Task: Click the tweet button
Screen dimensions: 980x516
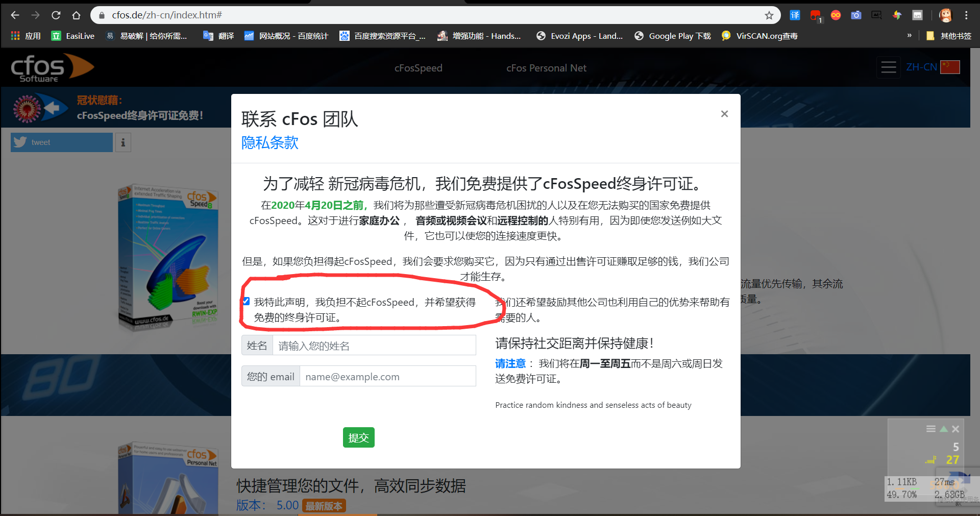Action: click(x=62, y=142)
